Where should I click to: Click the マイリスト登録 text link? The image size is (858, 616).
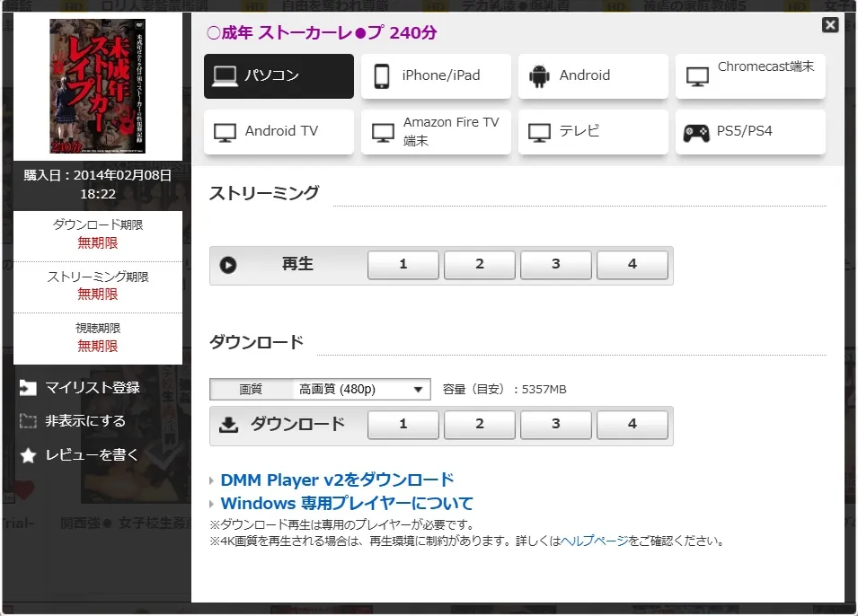point(93,388)
